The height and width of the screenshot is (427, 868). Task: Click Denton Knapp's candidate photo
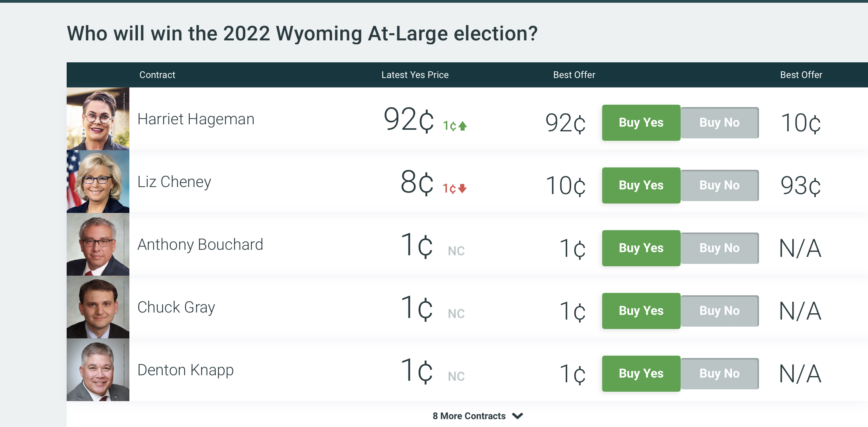pyautogui.click(x=98, y=370)
